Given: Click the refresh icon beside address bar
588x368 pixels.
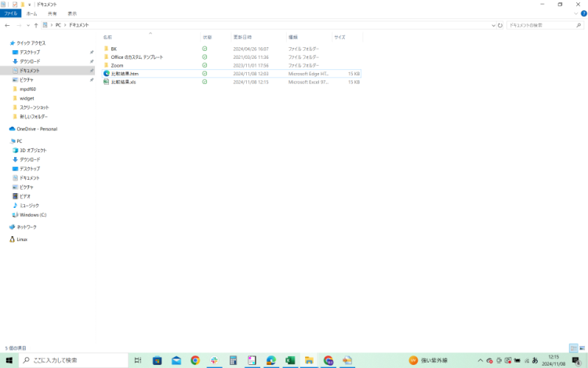Looking at the screenshot, I should (x=500, y=25).
